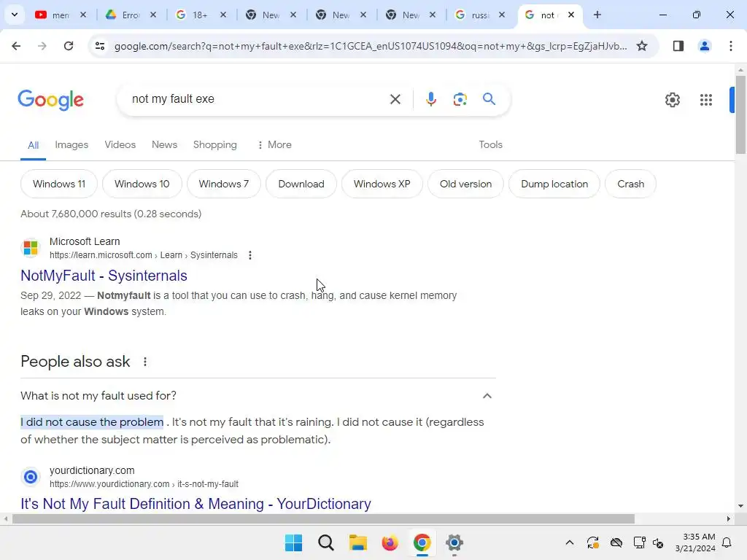Viewport: 747px width, 560px height.
Task: Open File Explorer from taskbar
Action: pyautogui.click(x=357, y=542)
